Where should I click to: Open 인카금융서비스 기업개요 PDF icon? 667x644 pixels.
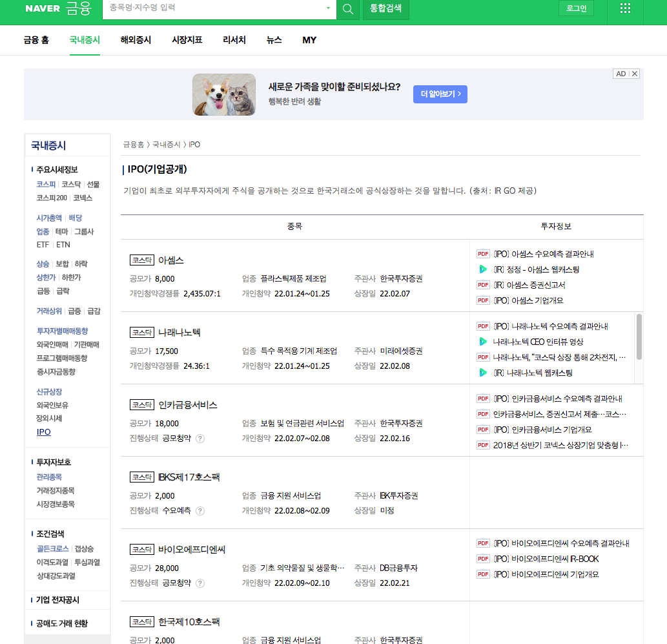[483, 430]
